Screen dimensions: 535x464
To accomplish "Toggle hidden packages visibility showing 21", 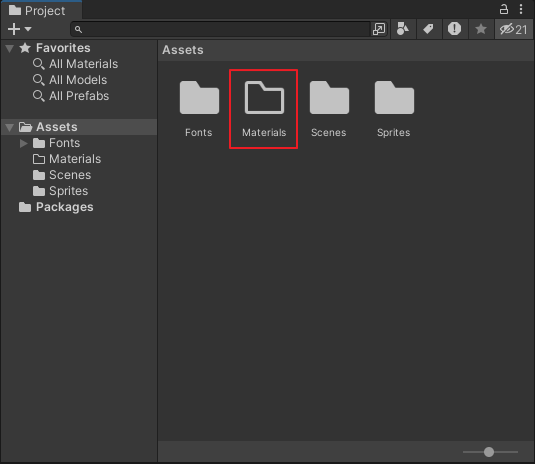I will point(514,29).
